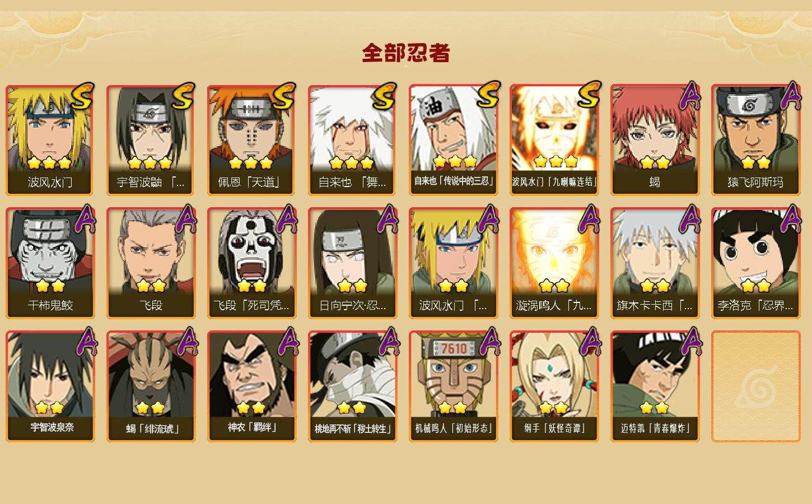812x504 pixels.
Task: Open the 蝎 A-rank ninja card
Action: point(655,140)
